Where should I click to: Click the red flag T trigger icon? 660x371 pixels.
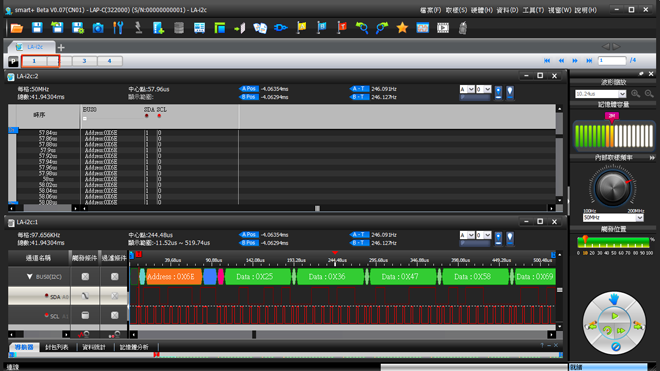point(342,28)
